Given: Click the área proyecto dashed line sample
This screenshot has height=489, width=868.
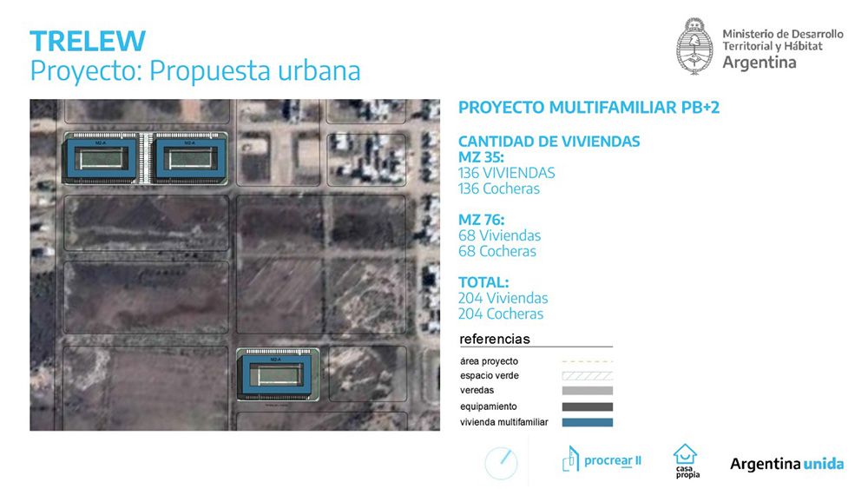Looking at the screenshot, I should 587,360.
